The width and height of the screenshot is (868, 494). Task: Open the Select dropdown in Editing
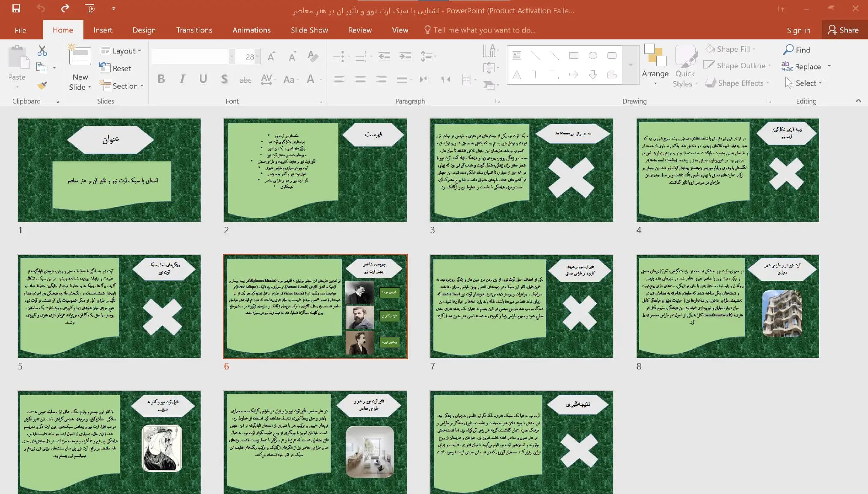(x=803, y=83)
